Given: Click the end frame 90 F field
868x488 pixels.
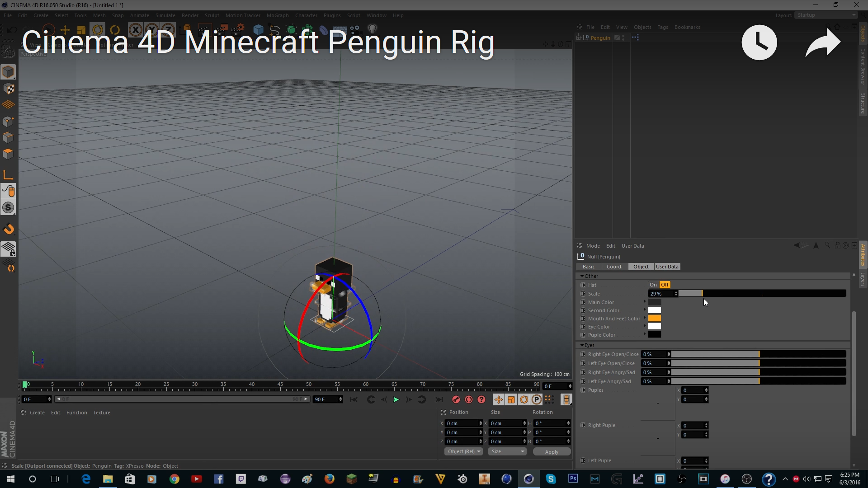Looking at the screenshot, I should point(328,399).
